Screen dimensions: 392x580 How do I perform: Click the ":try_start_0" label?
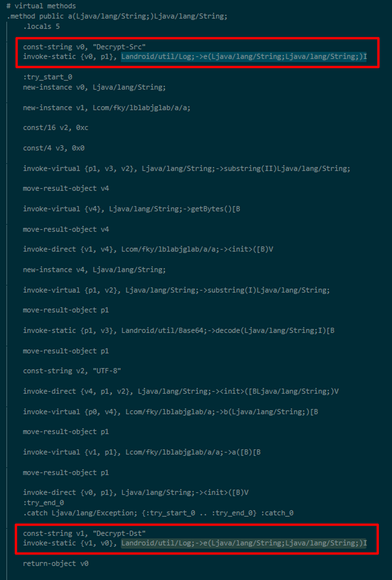point(48,77)
